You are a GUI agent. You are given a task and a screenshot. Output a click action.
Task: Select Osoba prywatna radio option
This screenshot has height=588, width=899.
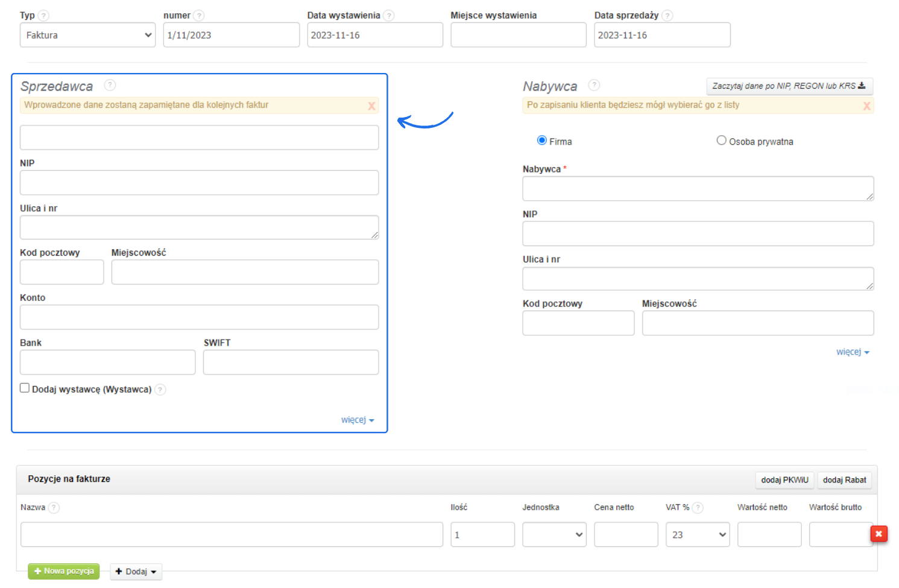click(x=721, y=141)
